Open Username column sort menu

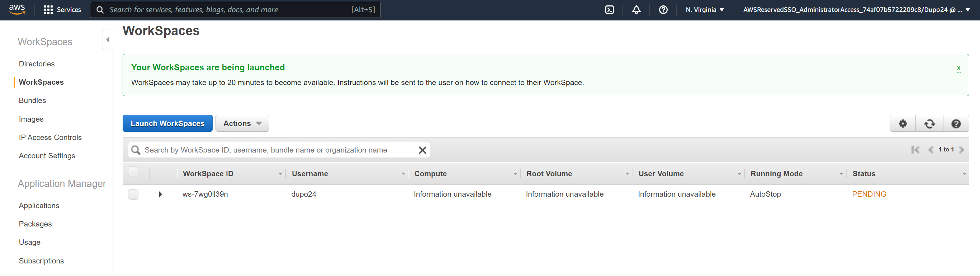pos(403,174)
